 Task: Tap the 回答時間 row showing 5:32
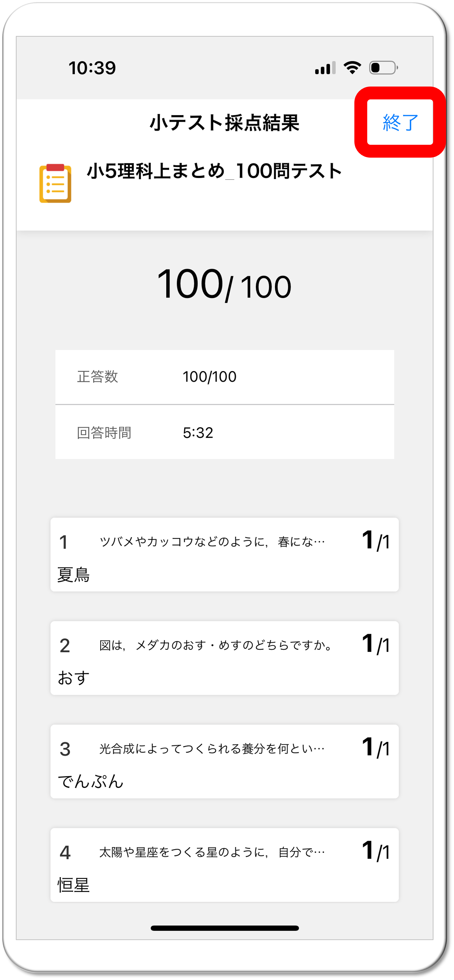click(225, 432)
